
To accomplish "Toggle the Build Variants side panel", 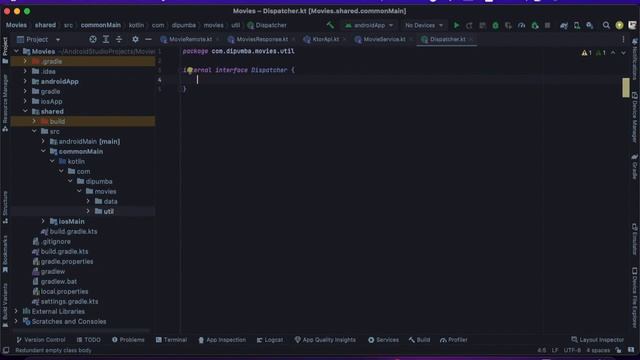I will click(x=5, y=305).
